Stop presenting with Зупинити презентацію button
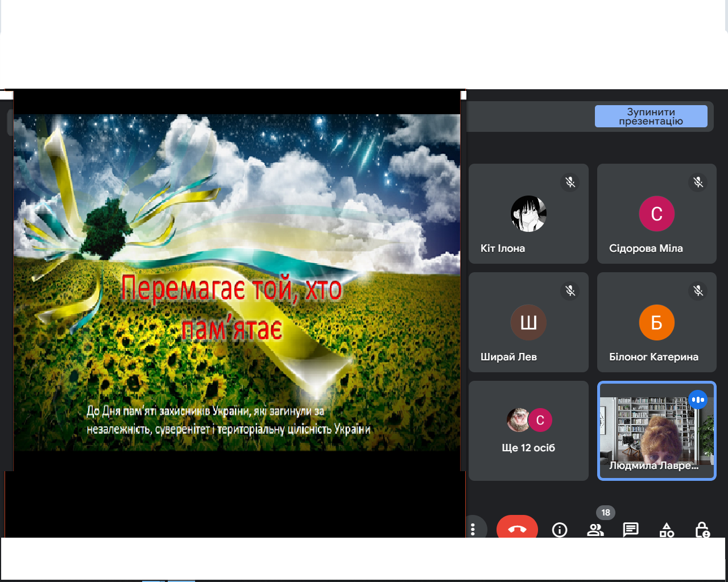The image size is (728, 582). (x=651, y=116)
